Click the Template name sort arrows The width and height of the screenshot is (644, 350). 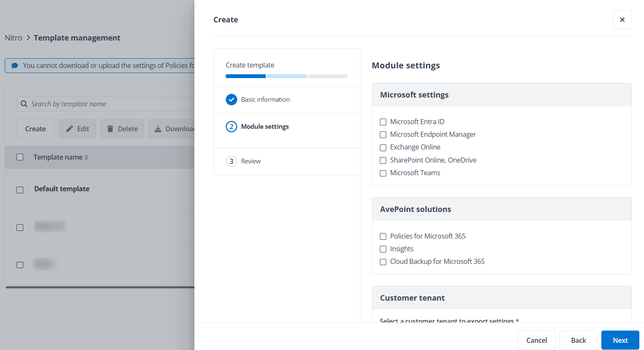(x=87, y=157)
